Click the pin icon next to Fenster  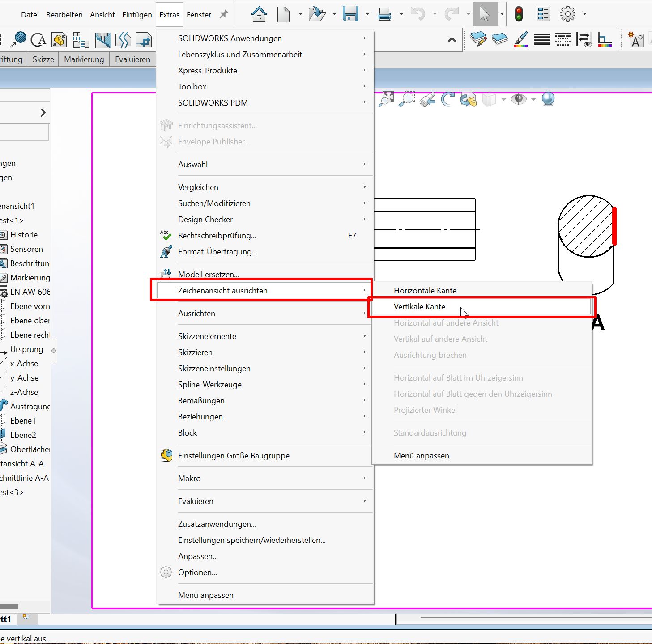click(x=224, y=14)
